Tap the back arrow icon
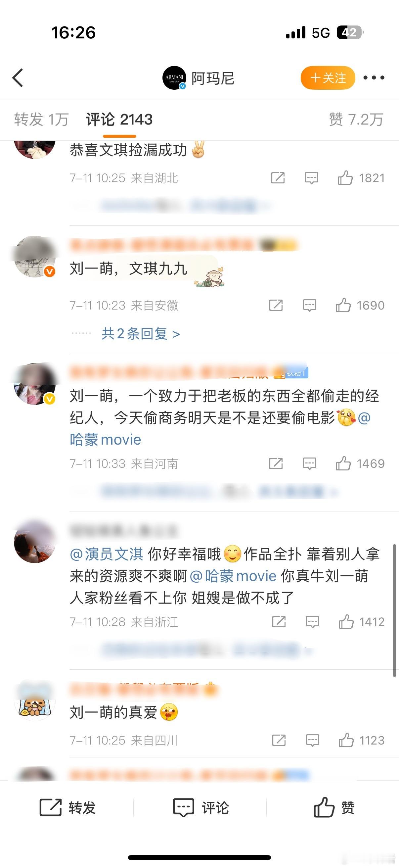 point(18,78)
